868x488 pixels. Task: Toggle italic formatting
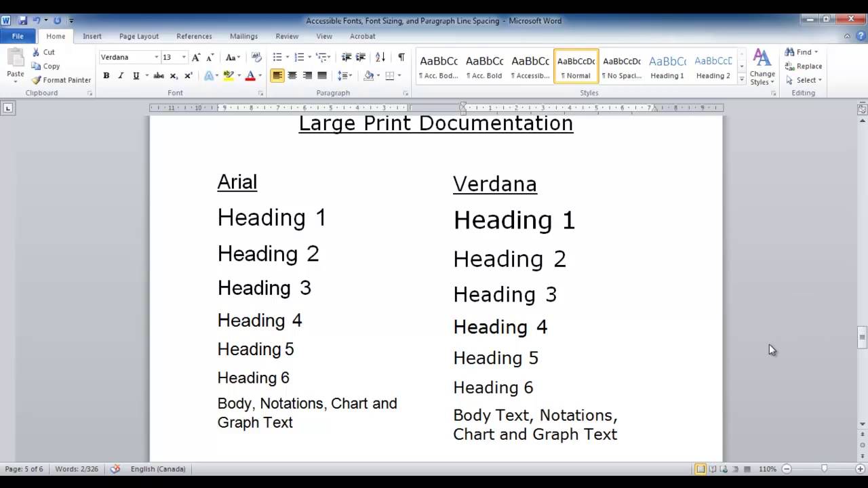point(121,76)
